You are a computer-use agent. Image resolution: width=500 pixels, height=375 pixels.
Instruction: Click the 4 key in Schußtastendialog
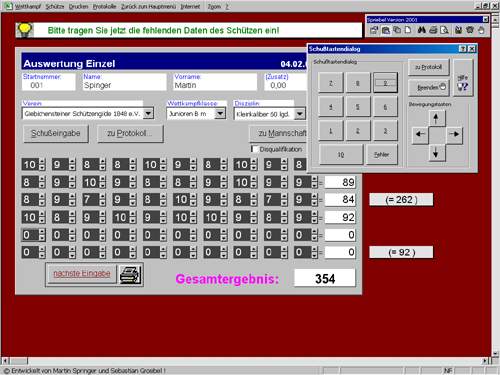pyautogui.click(x=331, y=107)
